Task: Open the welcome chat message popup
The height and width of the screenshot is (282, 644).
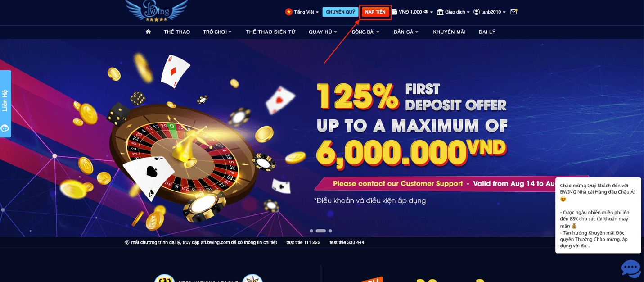Action: [598, 215]
